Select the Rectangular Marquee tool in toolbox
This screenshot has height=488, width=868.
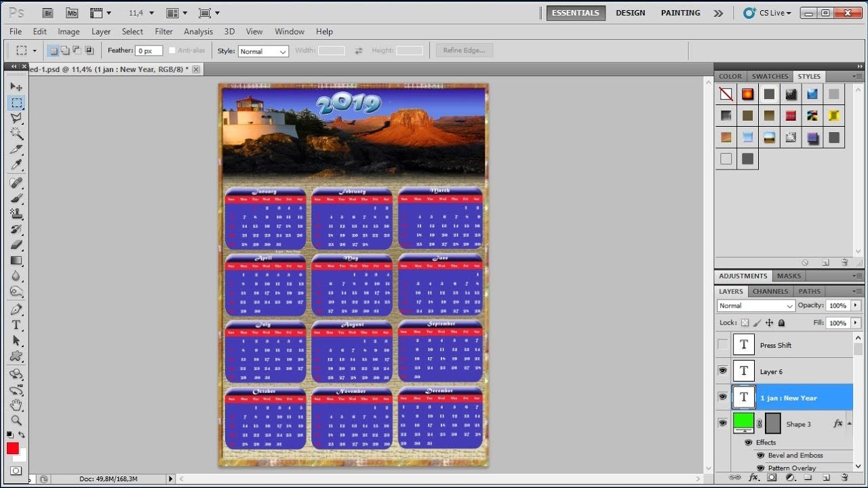point(16,102)
